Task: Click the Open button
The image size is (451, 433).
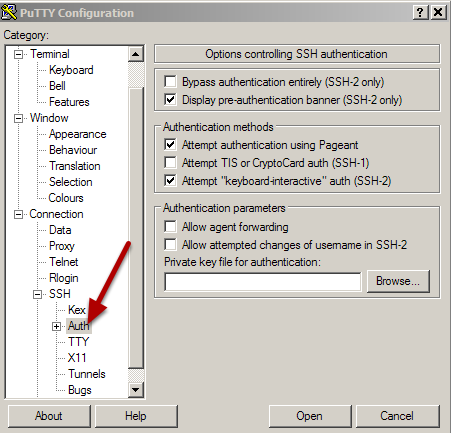Action: click(310, 416)
